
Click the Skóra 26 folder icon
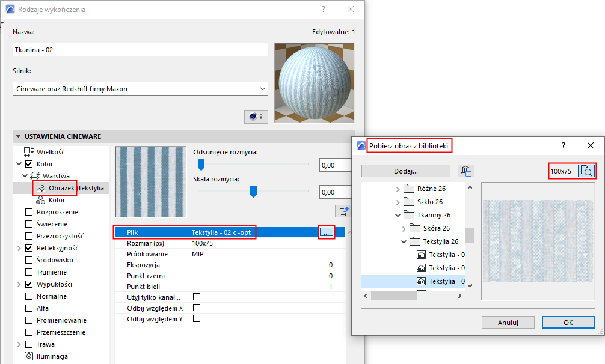coord(415,228)
